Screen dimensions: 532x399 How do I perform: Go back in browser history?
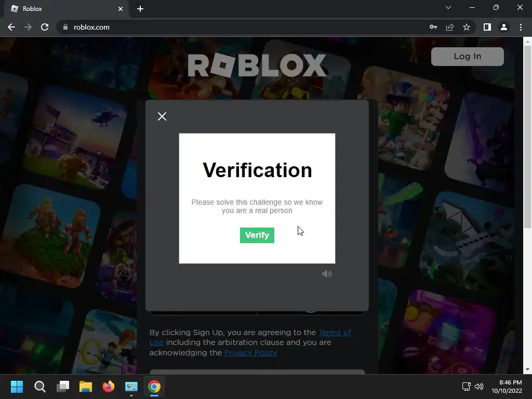click(11, 27)
